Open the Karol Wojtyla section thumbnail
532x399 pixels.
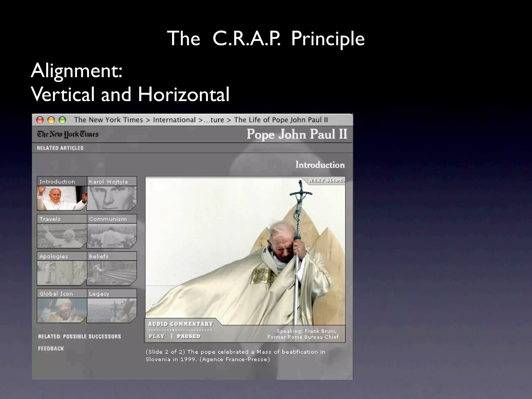pos(112,198)
